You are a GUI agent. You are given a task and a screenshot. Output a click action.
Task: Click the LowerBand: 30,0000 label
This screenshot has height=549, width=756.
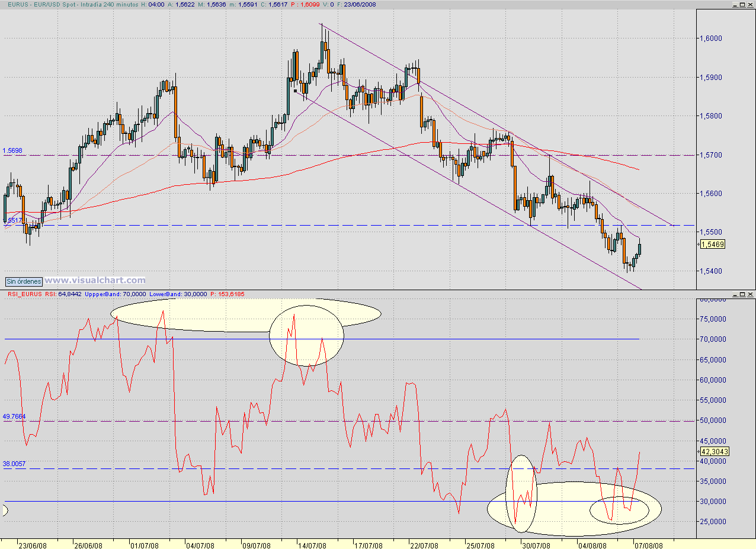coord(179,294)
